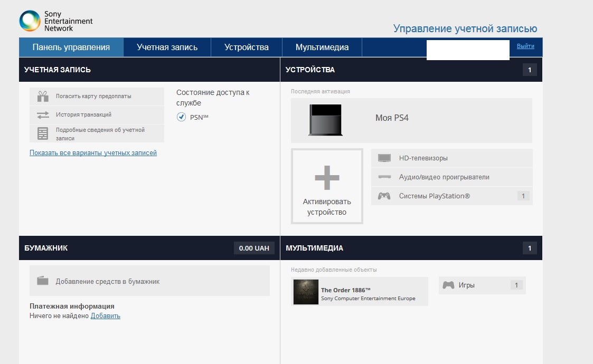Open the Игры media category

point(482,285)
